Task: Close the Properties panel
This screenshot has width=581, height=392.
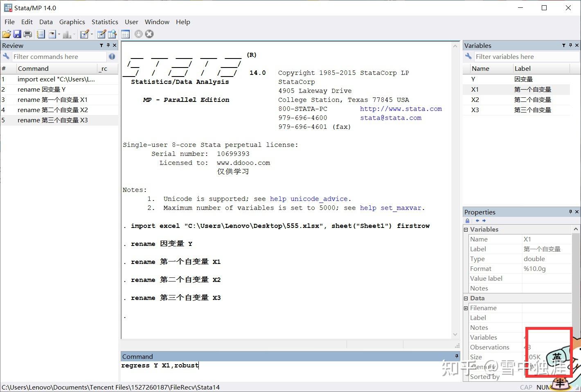Action: click(577, 212)
